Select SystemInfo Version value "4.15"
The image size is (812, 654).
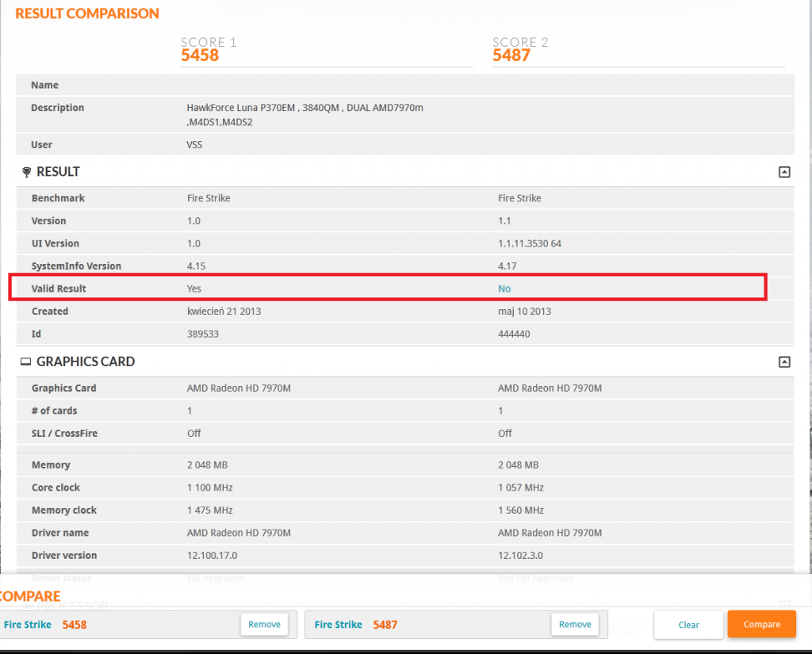197,266
